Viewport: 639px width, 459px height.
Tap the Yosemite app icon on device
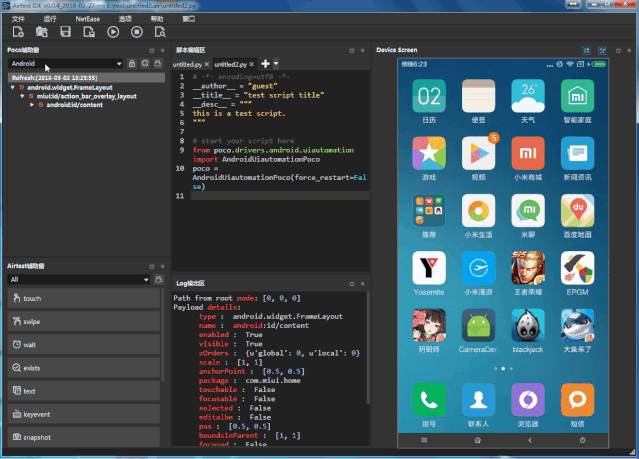[x=429, y=268]
